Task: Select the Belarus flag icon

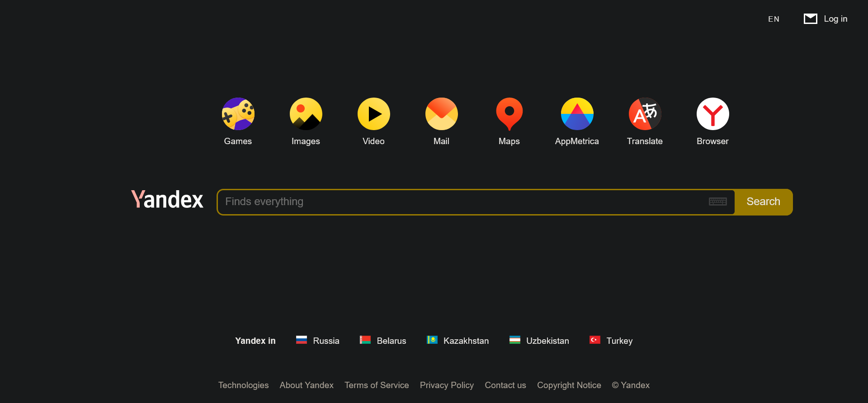Action: [365, 340]
